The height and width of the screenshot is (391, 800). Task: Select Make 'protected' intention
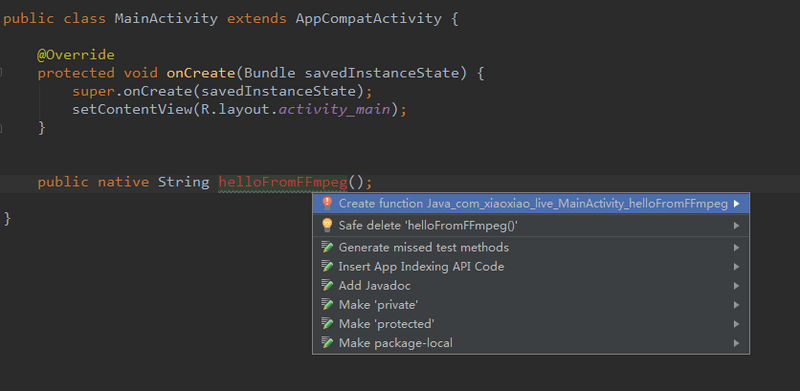click(x=531, y=324)
